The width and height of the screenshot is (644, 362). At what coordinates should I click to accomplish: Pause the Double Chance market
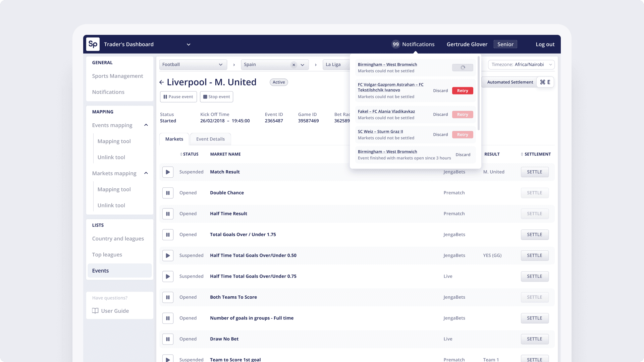click(x=168, y=193)
